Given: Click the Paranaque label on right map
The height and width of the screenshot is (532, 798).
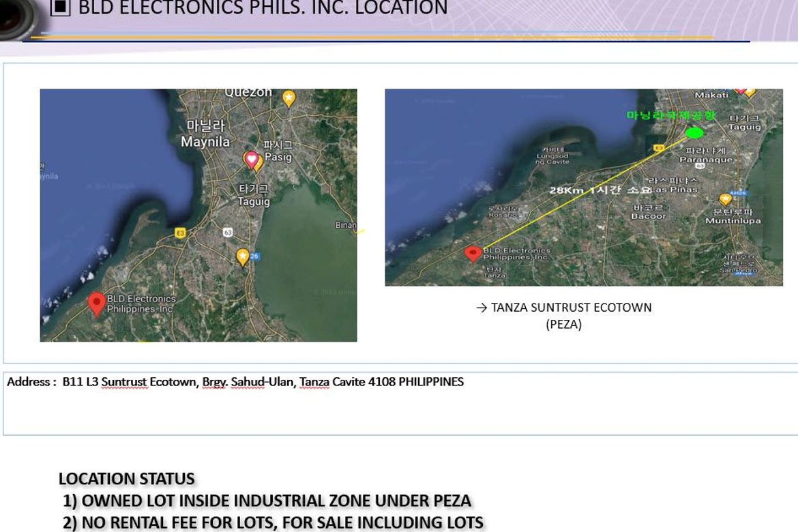Looking at the screenshot, I should coord(706,160).
